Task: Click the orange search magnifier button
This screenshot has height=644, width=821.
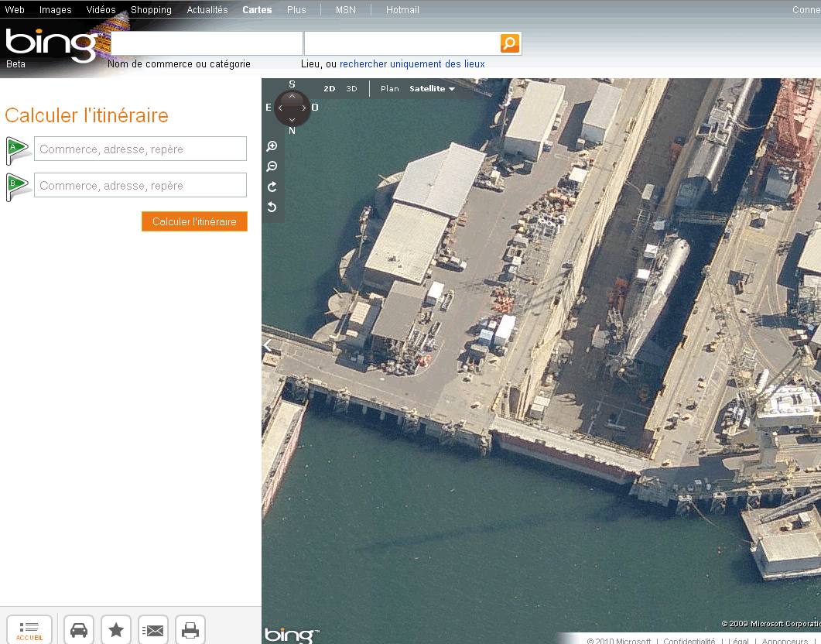Action: (x=510, y=43)
